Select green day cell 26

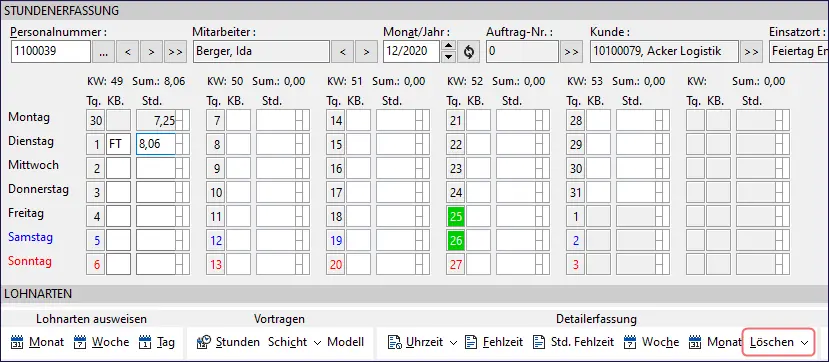456,240
